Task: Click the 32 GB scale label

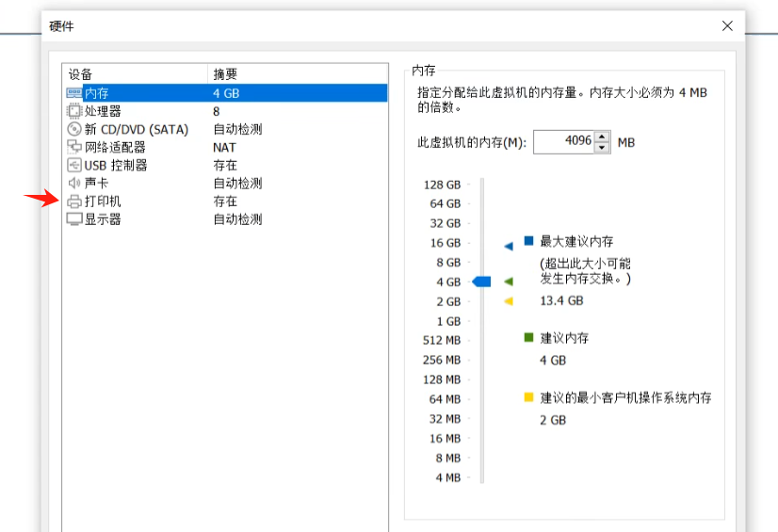Action: pos(446,223)
